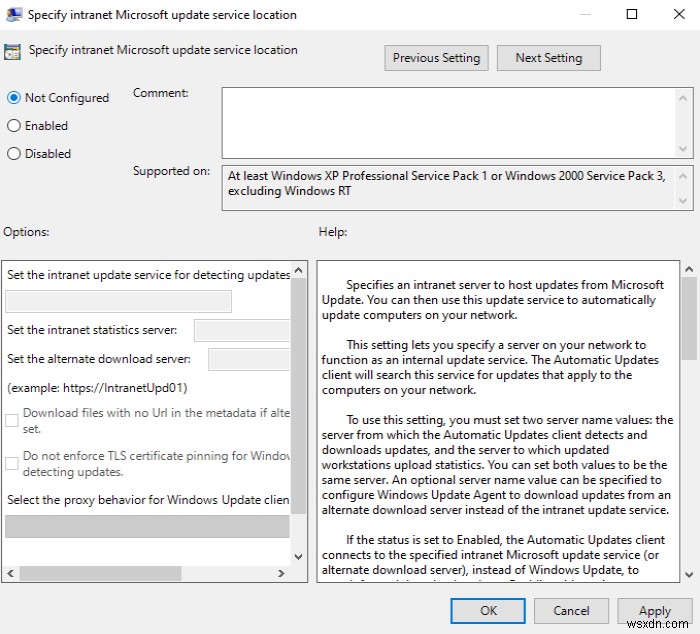Click the Help panel scrollbar thumb
The width and height of the screenshot is (700, 634).
click(689, 318)
